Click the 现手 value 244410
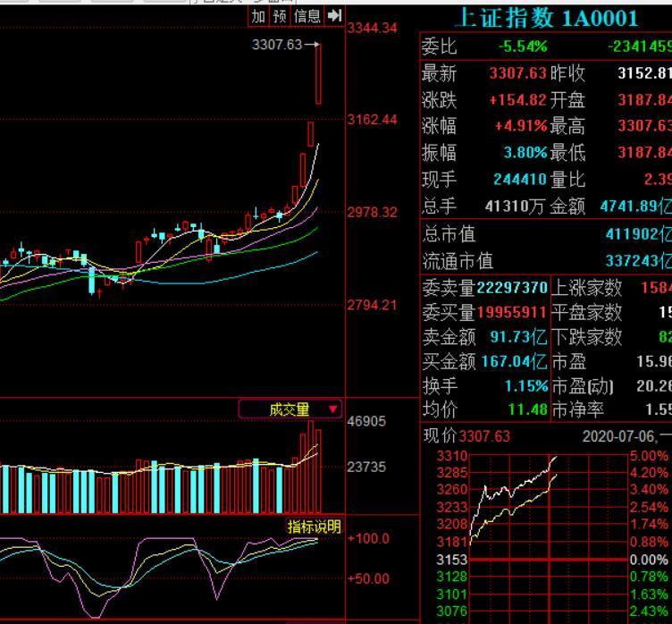 click(x=520, y=180)
